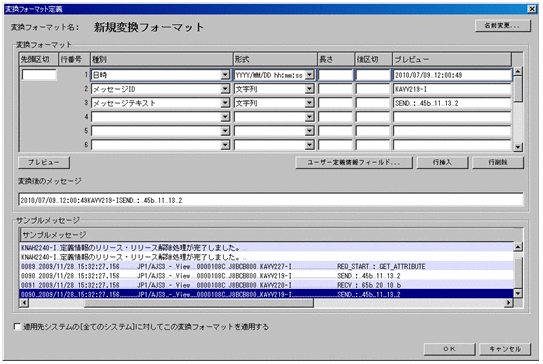Open the 形式 dropdown showing YYYY/MM/DD hh:mm:ss
The image size is (543, 364).
coord(310,75)
